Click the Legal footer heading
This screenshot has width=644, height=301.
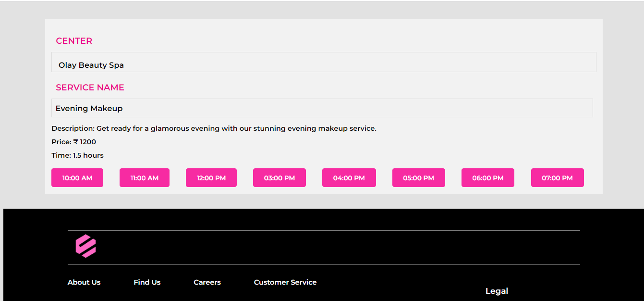[497, 291]
